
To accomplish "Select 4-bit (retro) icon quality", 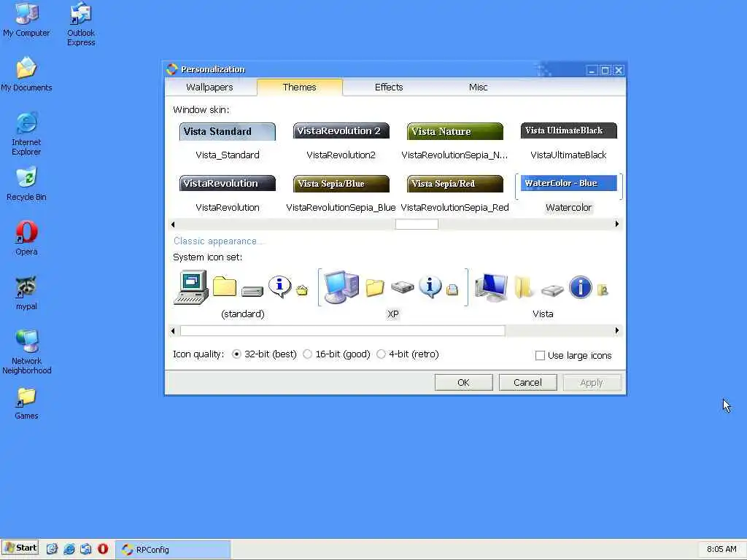I will [x=381, y=354].
